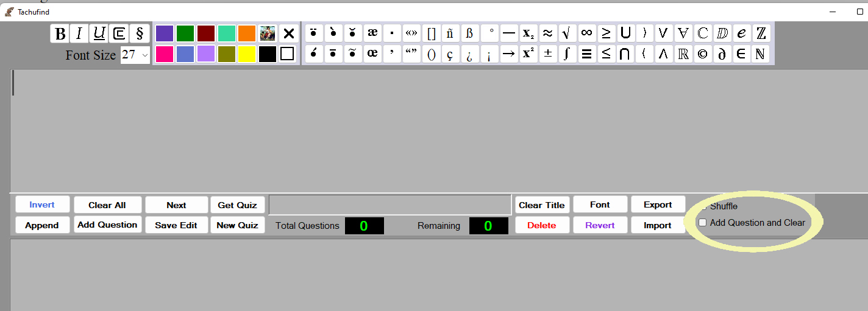868x311 pixels.
Task: Click the empty white square button in the palette
Action: pyautogui.click(x=287, y=54)
